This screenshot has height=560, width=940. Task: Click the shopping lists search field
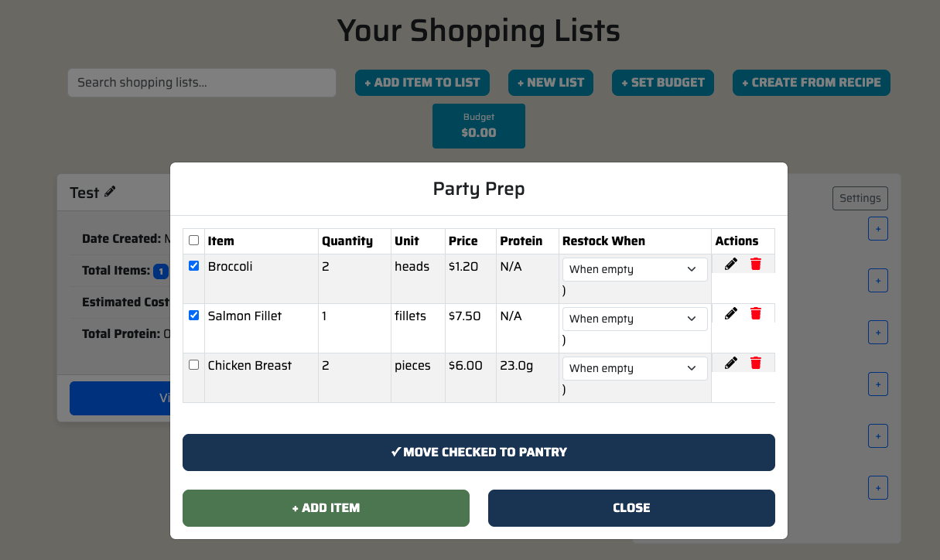coord(201,82)
